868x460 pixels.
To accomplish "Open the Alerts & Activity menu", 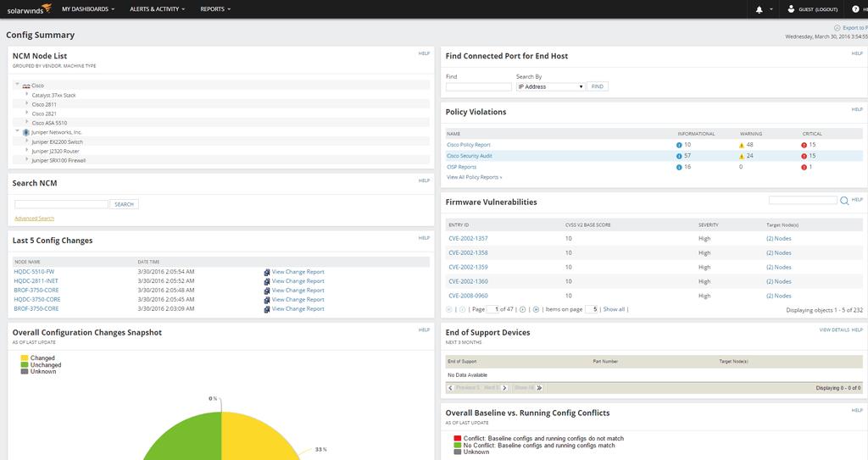I will click(157, 8).
